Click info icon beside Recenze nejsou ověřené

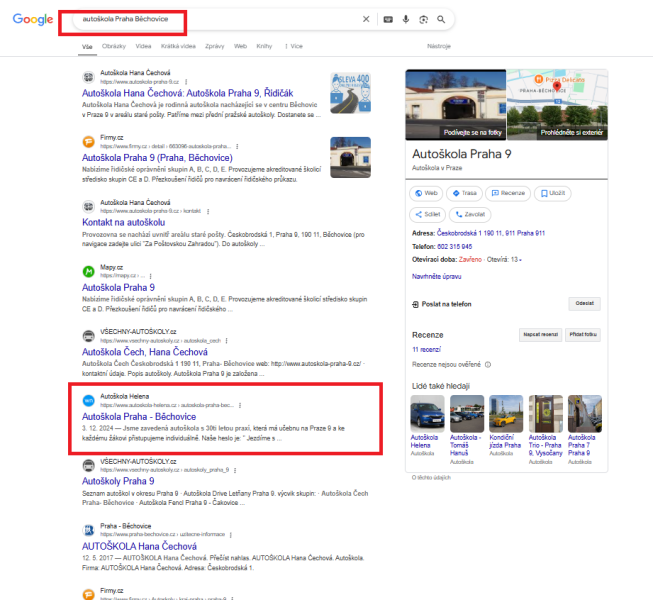[488, 365]
